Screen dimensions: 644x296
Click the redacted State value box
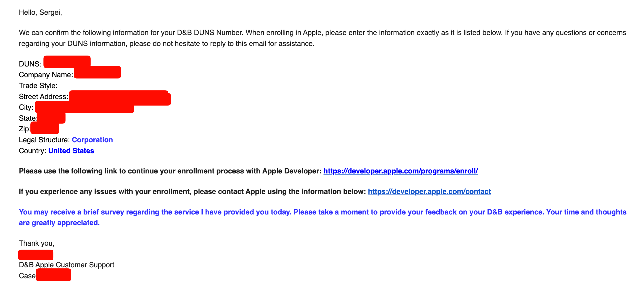[x=51, y=118]
